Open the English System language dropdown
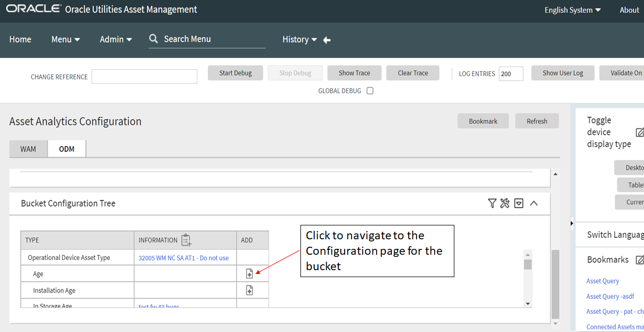 572,10
